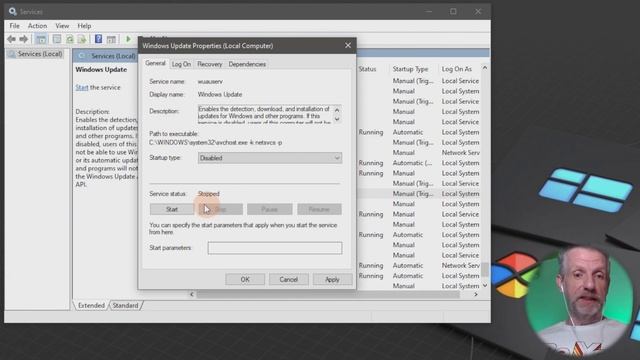Open the Properties toolbar icon

click(57, 39)
